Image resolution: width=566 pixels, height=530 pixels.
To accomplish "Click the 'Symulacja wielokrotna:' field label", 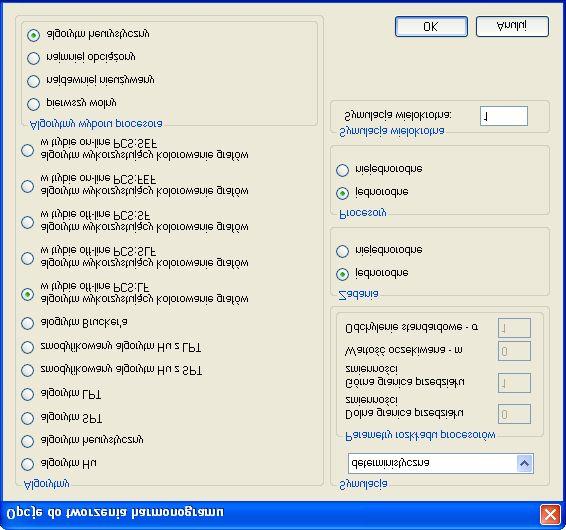I will point(398,116).
